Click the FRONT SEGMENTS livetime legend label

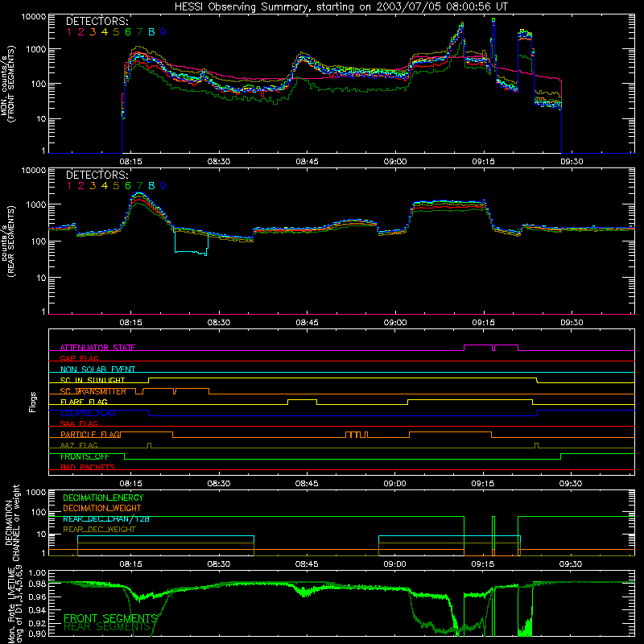(111, 618)
